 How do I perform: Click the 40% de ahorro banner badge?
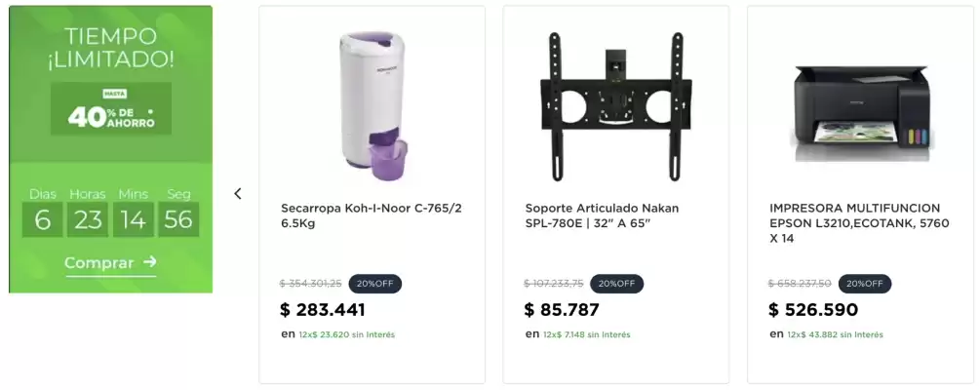(111, 109)
